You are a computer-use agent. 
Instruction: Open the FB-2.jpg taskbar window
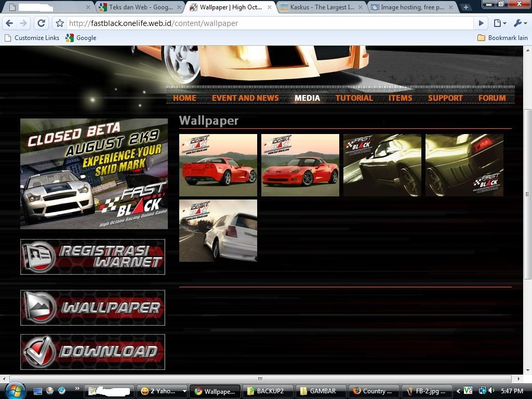(x=427, y=391)
